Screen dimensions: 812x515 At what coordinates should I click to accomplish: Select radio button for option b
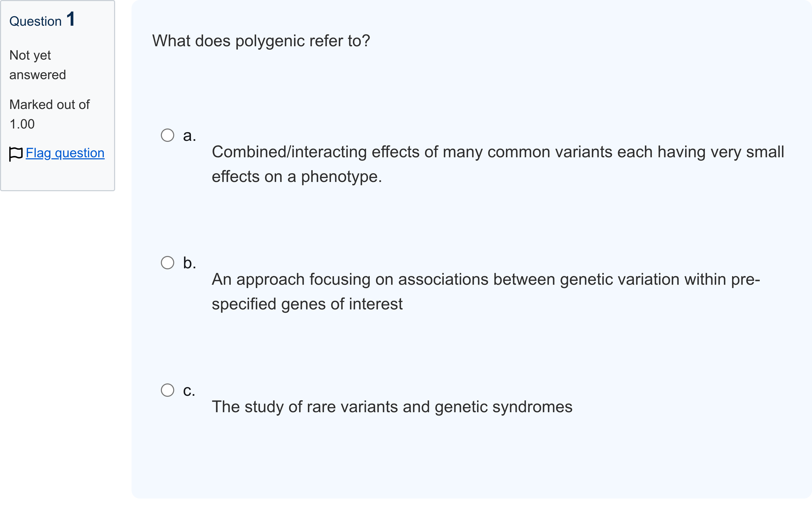(x=168, y=263)
